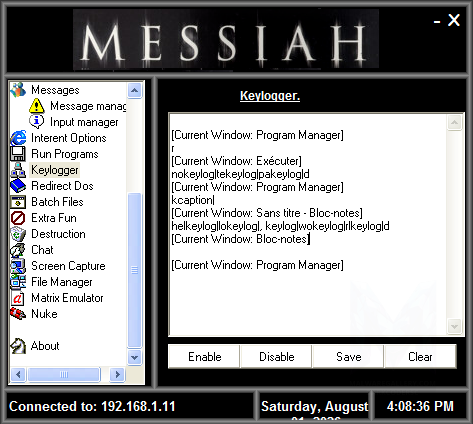This screenshot has height=424, width=473.
Task: Open the Matrix Emulator entry
Action: click(x=67, y=298)
